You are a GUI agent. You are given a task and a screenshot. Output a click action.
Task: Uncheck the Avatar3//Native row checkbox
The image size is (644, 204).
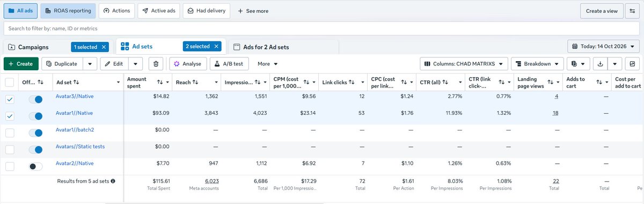coord(10,99)
